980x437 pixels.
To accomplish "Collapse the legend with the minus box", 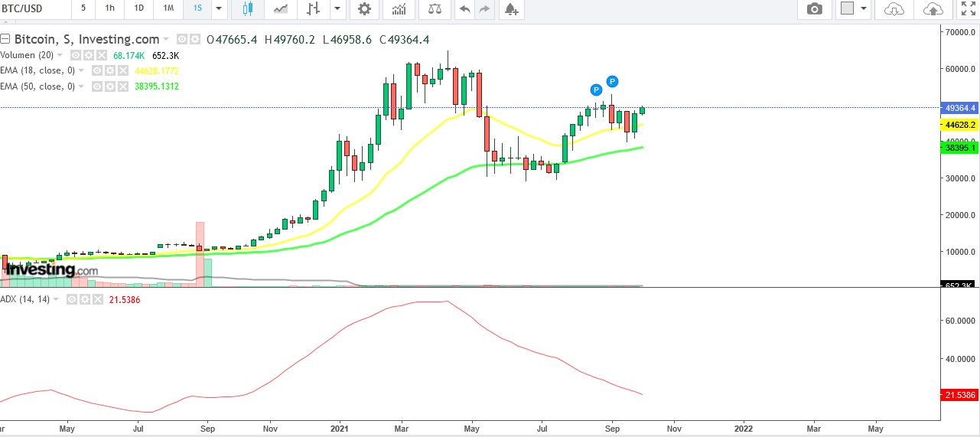I will [x=5, y=39].
